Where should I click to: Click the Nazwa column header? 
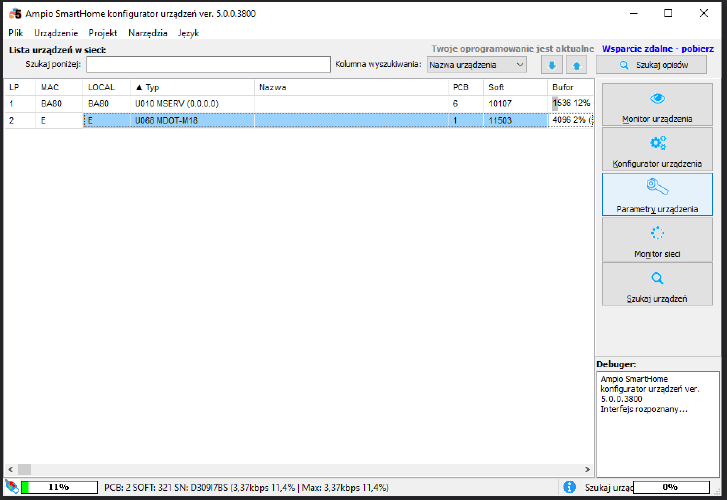(351, 87)
